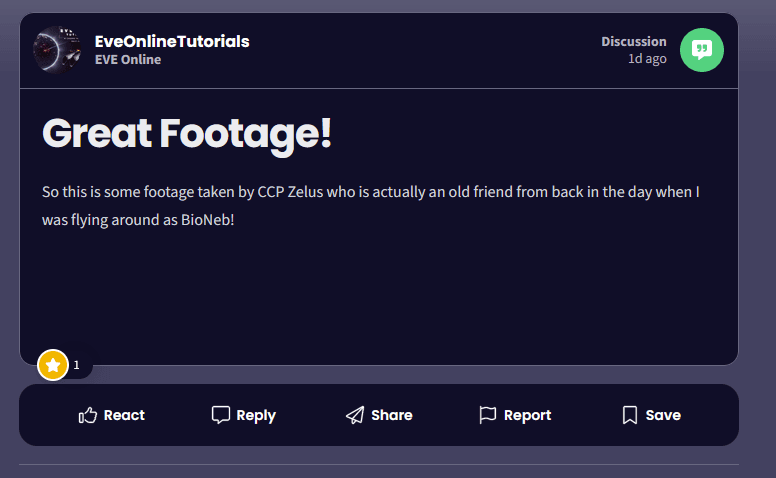Open the EveOnlineTutorials profile name
The width and height of the screenshot is (776, 478).
click(x=172, y=42)
